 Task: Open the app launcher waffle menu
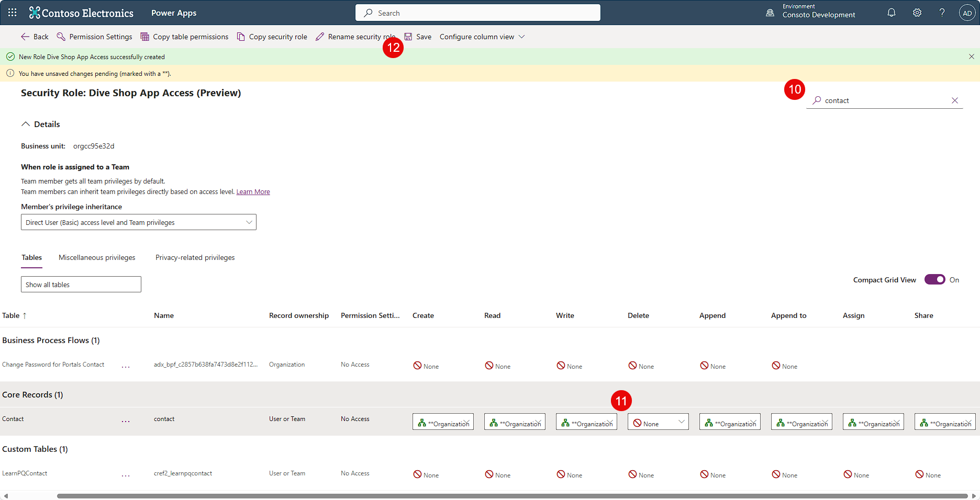[x=12, y=12]
